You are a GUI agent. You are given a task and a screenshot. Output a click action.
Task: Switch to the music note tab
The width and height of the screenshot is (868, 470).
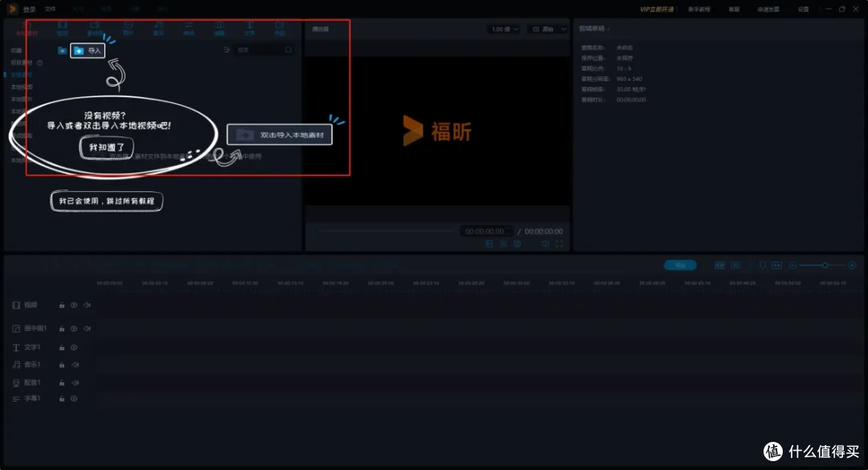pos(158,28)
